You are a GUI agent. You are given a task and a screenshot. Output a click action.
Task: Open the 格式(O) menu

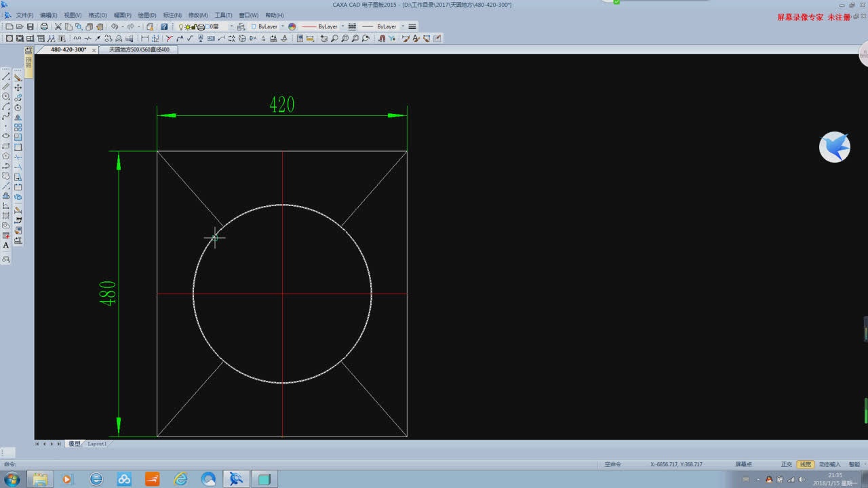coord(98,15)
